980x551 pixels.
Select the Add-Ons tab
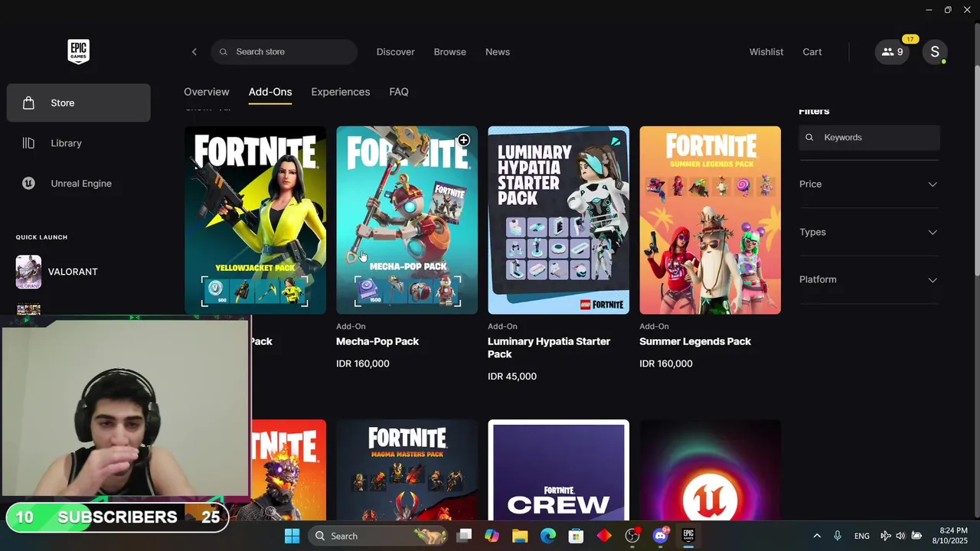[x=270, y=92]
